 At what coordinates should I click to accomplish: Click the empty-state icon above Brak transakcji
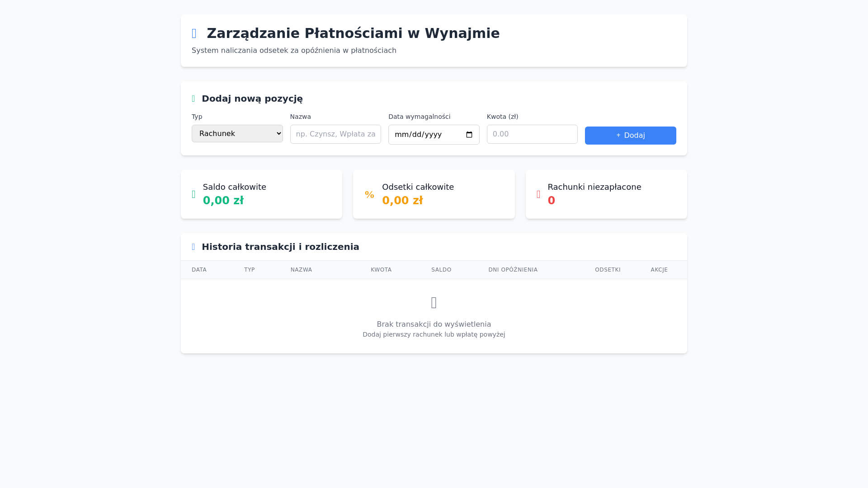point(434,303)
